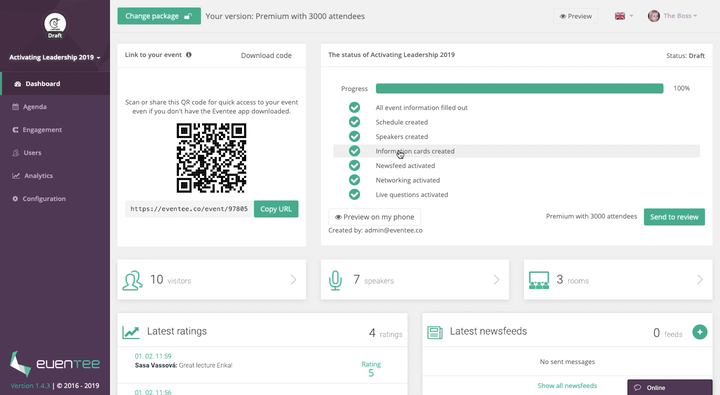Click the Analytics chart icon
This screenshot has height=395, width=720.
(16, 175)
